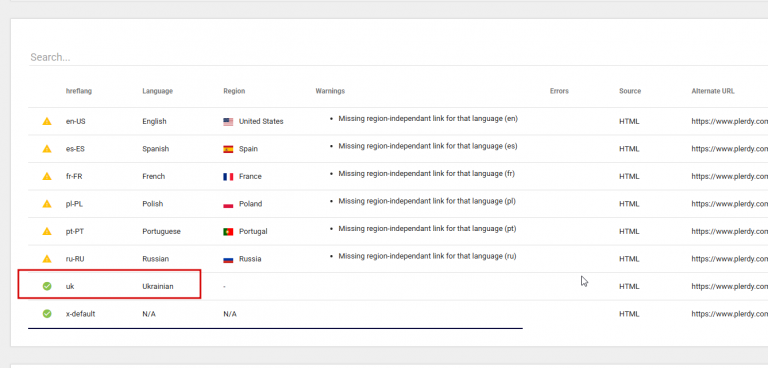Viewport: 768px width, 368px height.
Task: Click the Region column header
Action: pyautogui.click(x=234, y=91)
